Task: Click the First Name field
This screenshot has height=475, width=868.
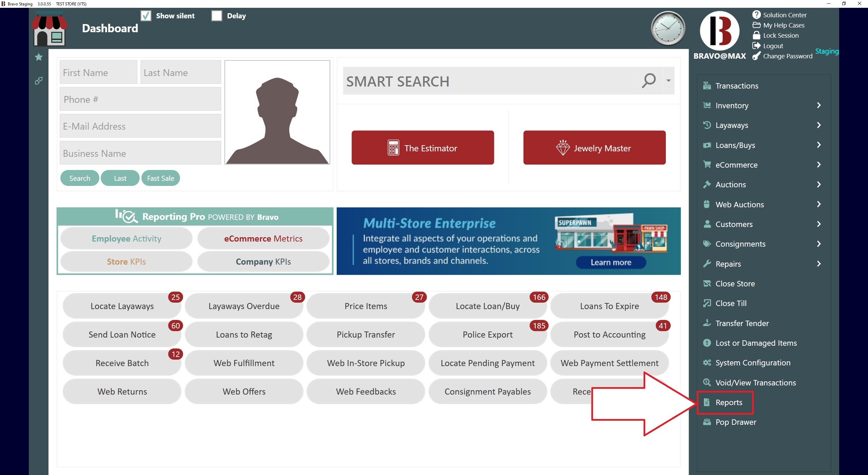Action: (x=98, y=72)
